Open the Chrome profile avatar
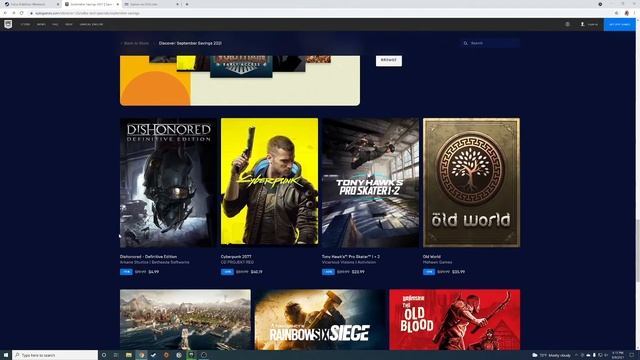 click(627, 13)
